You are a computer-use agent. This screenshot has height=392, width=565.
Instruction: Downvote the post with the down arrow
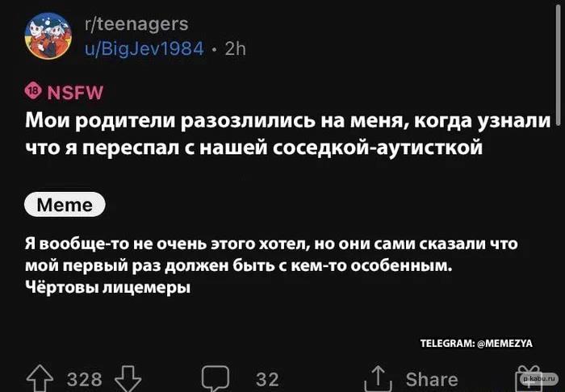128,378
